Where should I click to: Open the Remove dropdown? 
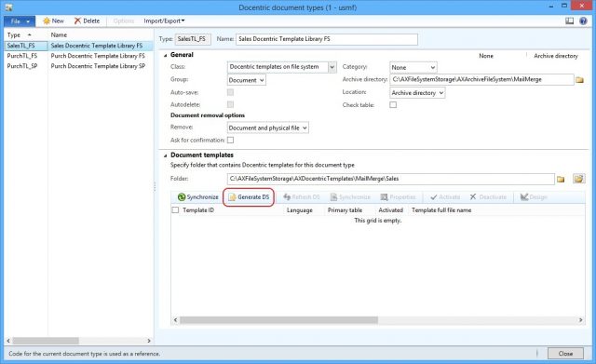[267, 128]
